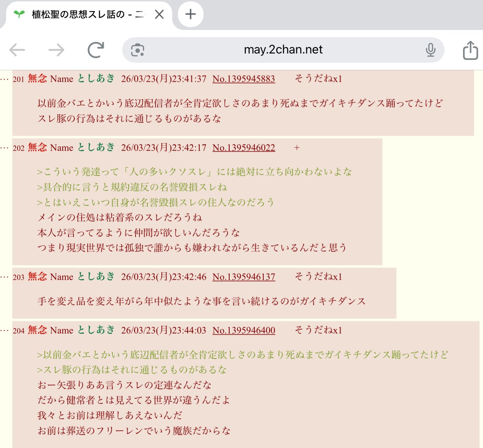Click the + agree button on post 202

point(297,148)
